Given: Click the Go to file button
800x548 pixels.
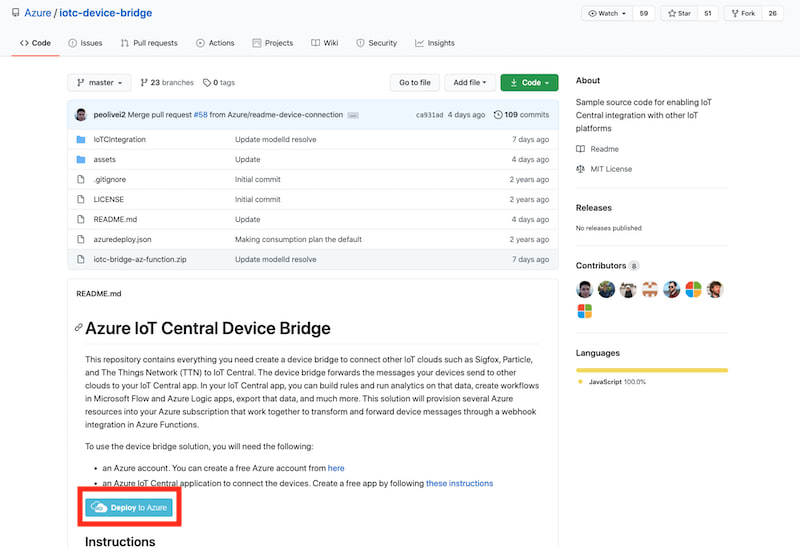Looking at the screenshot, I should [x=415, y=82].
